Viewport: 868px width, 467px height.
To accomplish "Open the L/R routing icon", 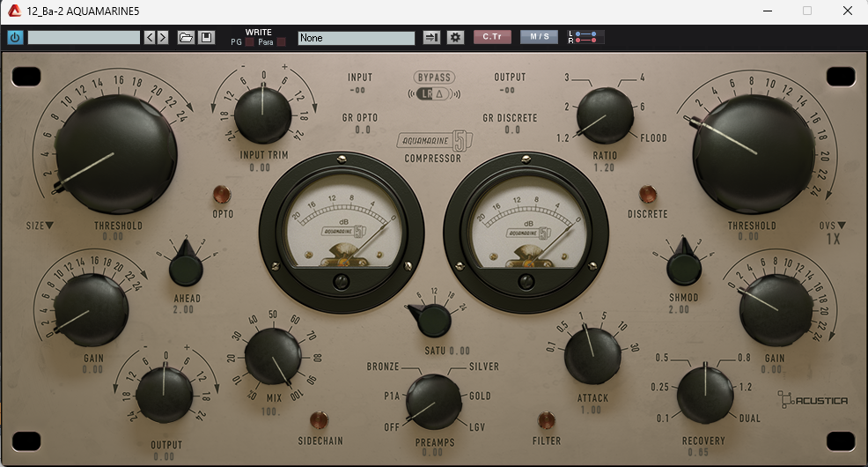I will coord(585,38).
